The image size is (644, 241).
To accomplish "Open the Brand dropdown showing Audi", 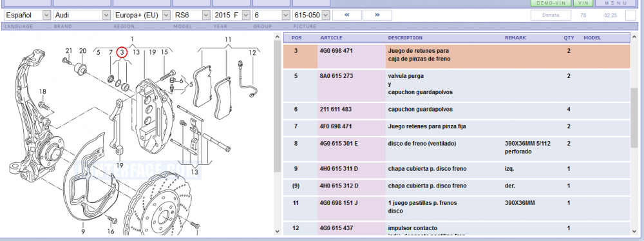I will pos(82,15).
